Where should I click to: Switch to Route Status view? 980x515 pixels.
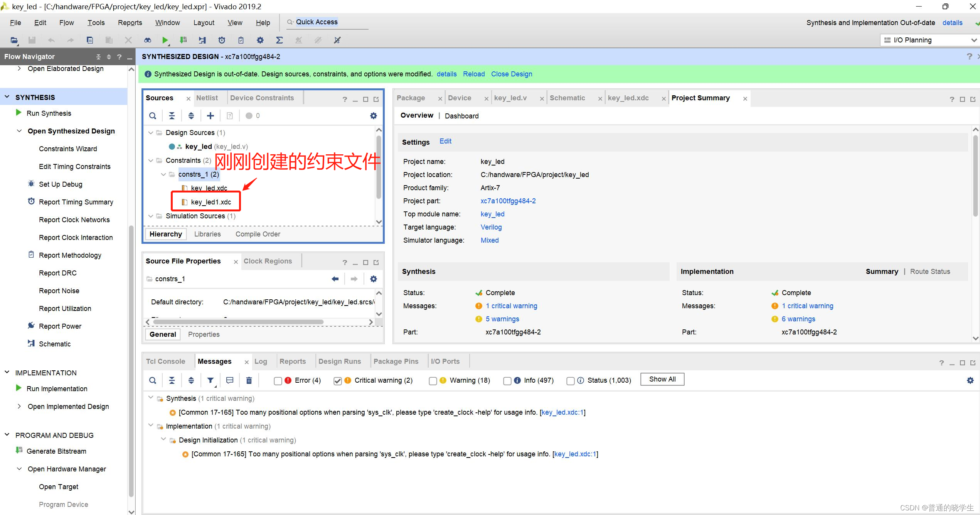[x=930, y=272]
